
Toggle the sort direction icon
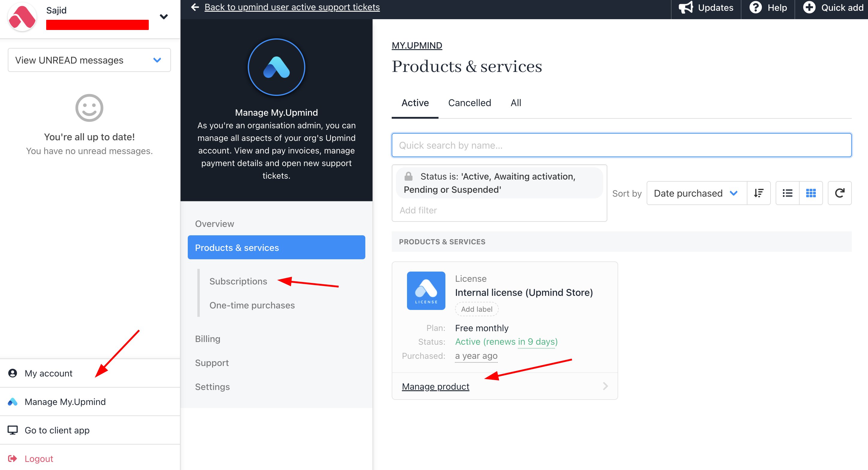pos(759,193)
